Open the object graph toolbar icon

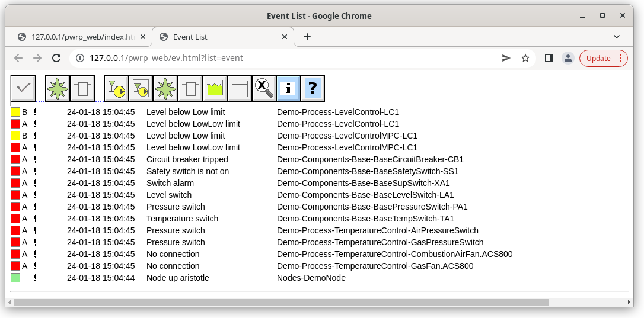[x=117, y=88]
